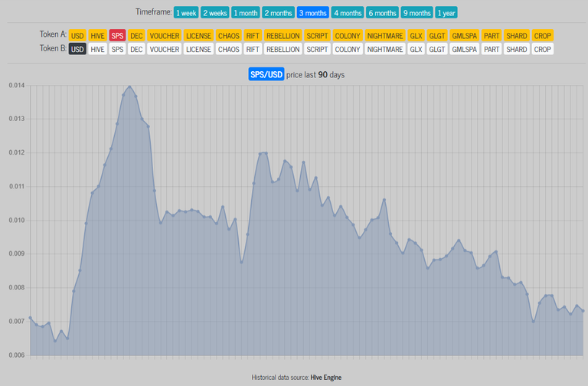Select the 2 weeks timeframe
Image resolution: width=588 pixels, height=386 pixels.
click(x=215, y=13)
